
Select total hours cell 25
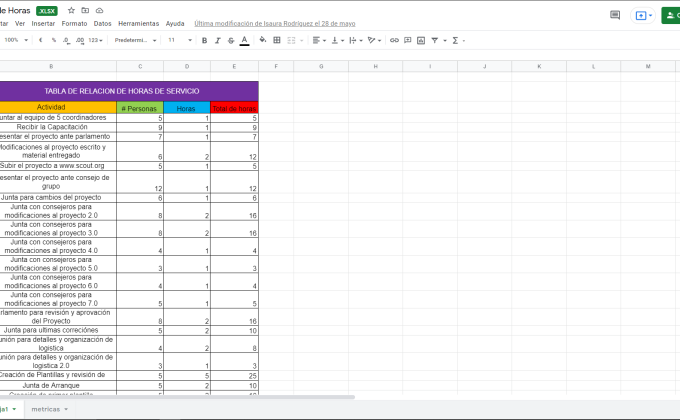235,375
